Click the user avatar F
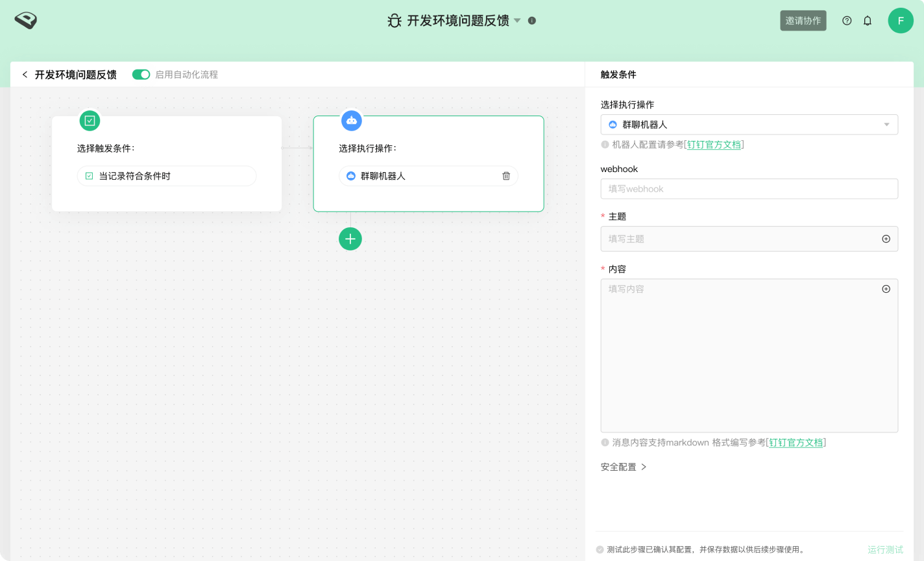 coord(901,21)
